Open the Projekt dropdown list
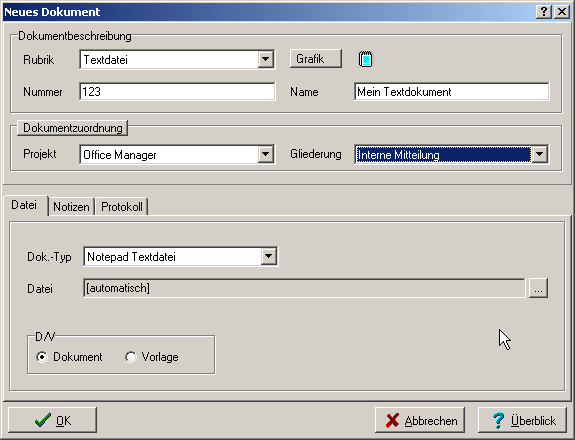Viewport: 575px width, 440px height. [x=265, y=154]
